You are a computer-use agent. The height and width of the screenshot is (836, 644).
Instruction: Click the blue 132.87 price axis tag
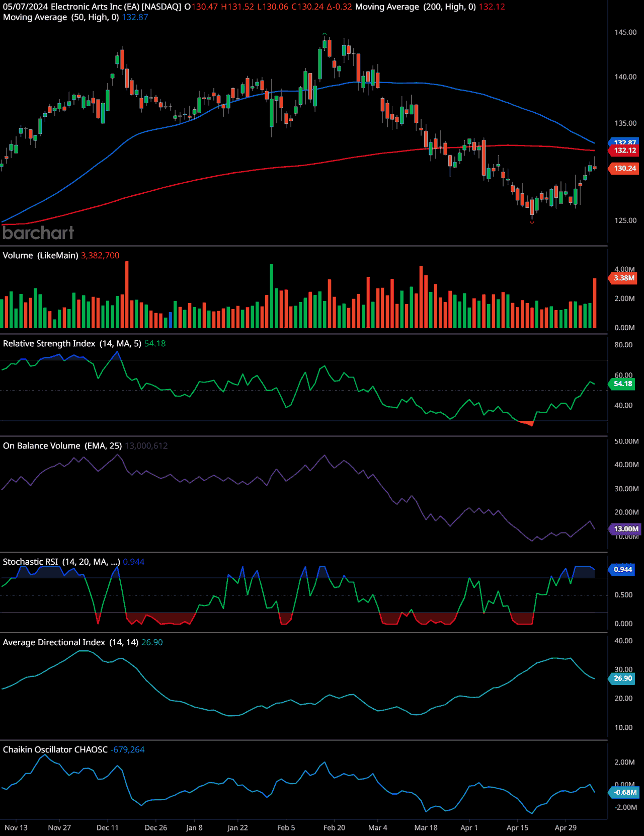[624, 142]
